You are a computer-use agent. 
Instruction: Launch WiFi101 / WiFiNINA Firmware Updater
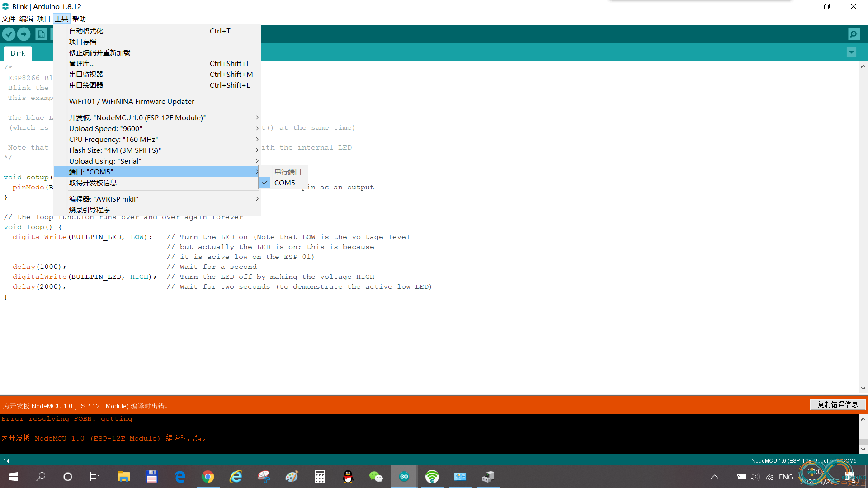157,101
